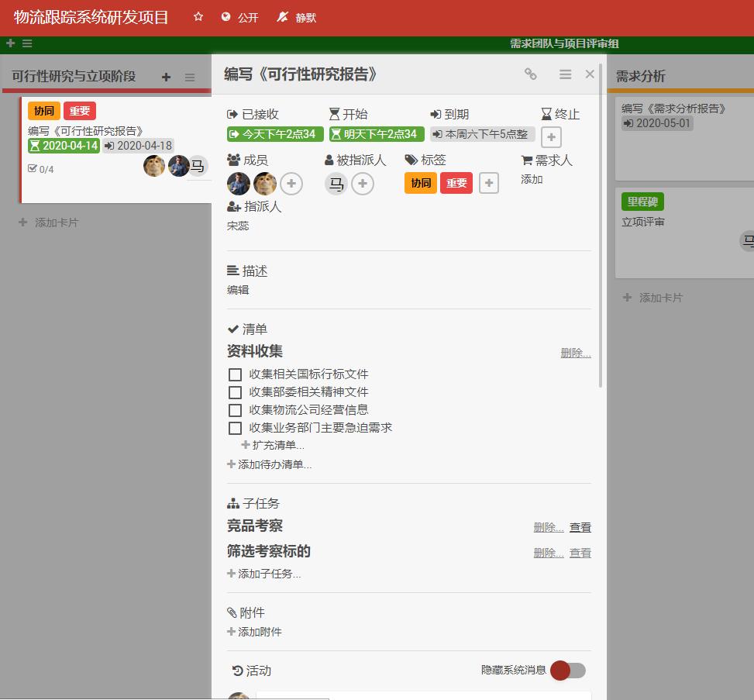Click 添加子任务 to add a subtask
Viewport: 754px width, 700px height.
[264, 574]
